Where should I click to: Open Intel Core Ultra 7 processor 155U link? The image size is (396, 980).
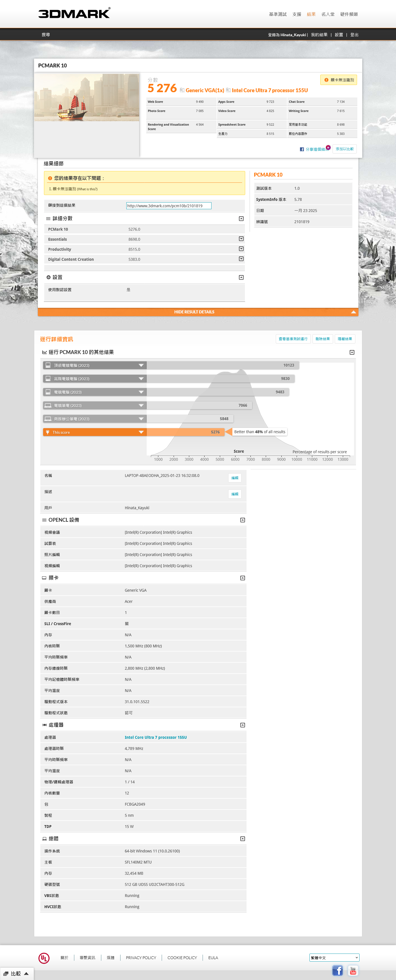point(156,737)
